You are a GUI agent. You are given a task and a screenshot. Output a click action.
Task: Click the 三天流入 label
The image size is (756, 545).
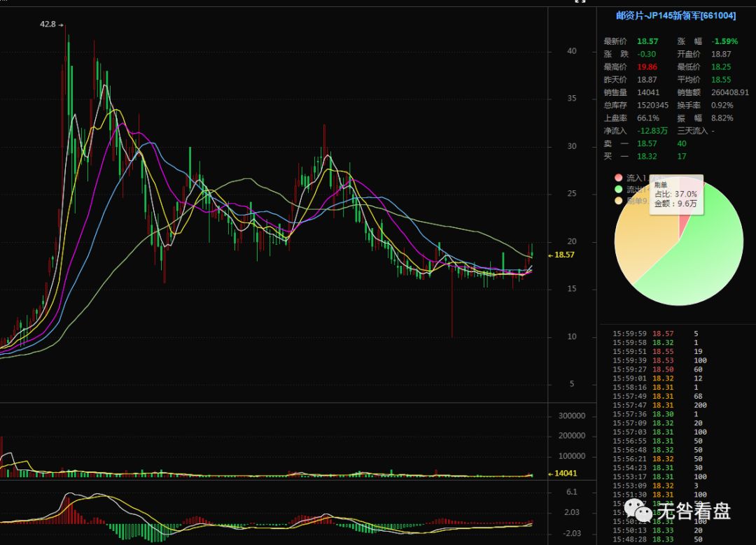click(x=692, y=131)
